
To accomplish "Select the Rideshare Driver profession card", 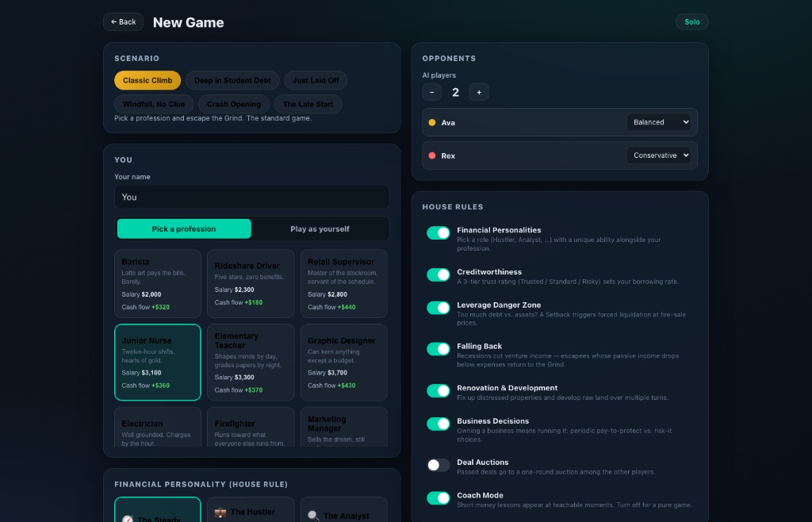I will point(251,284).
